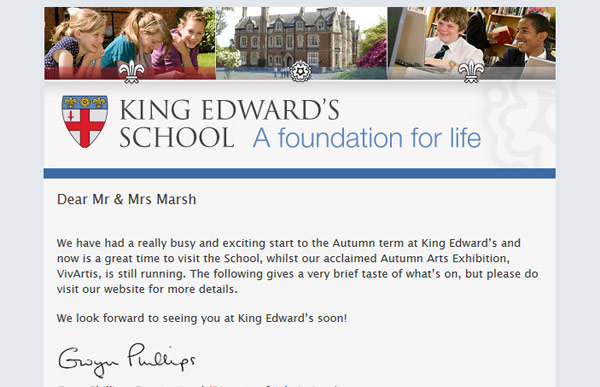Click the Gwyn Phillips handwritten signature
The image size is (600, 387).
coord(127,360)
